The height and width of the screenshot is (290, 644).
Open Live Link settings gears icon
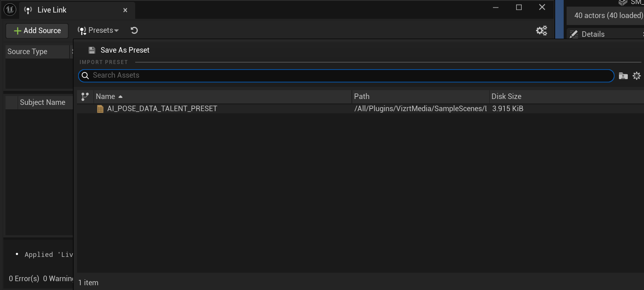click(541, 31)
